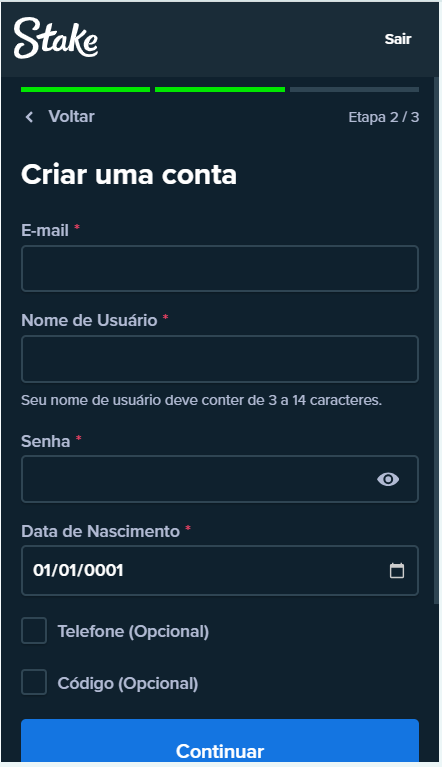Click the back chevron arrow icon
The width and height of the screenshot is (442, 767).
point(29,117)
